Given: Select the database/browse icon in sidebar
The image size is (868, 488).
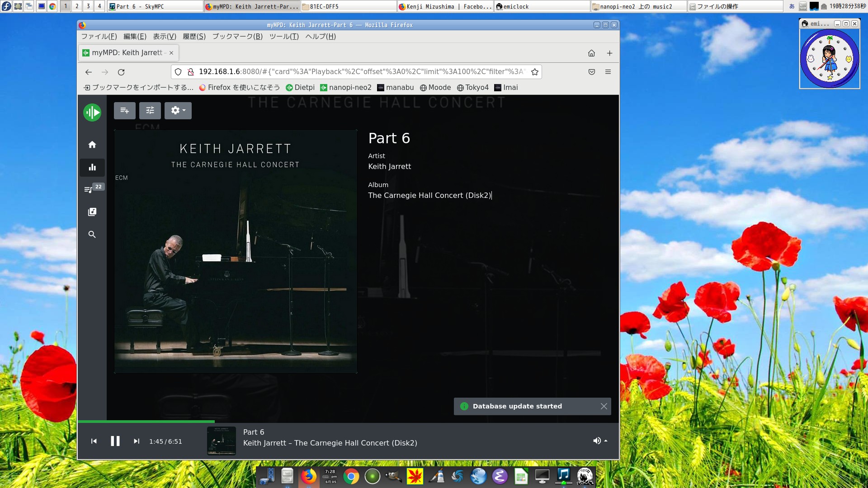Looking at the screenshot, I should pos(92,167).
